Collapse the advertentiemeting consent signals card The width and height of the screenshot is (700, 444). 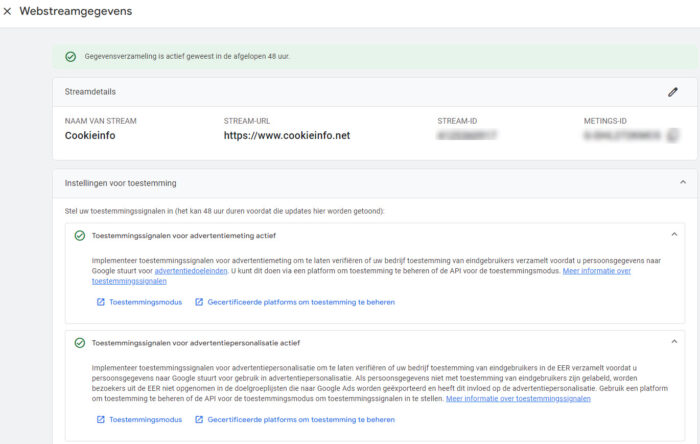674,235
